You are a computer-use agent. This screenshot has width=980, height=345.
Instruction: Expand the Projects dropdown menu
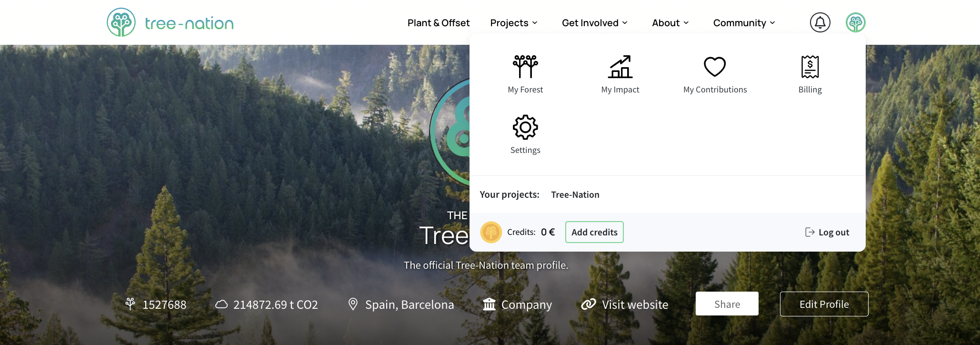point(514,23)
